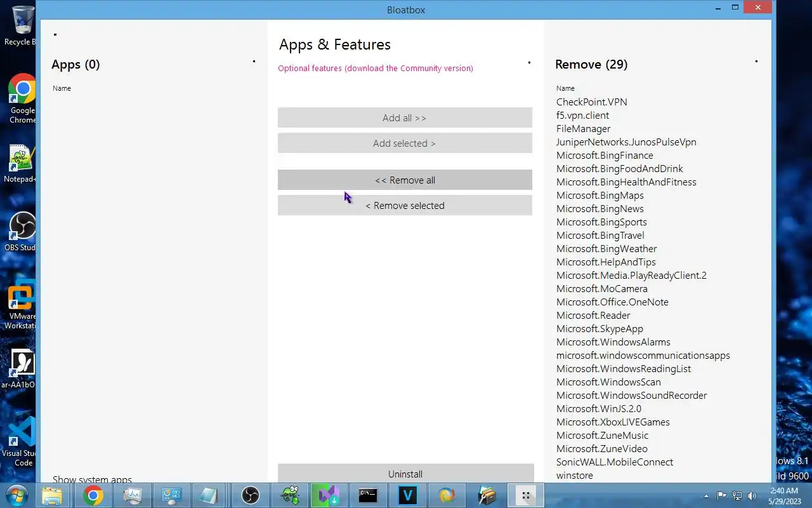
Task: Select Microsoft.SkypeApp entry
Action: [599, 328]
